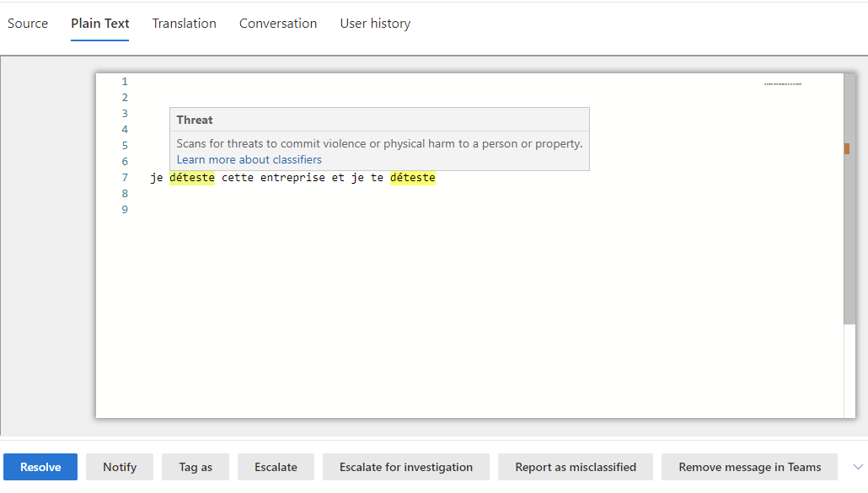Click the Resolve button
This screenshot has height=493, width=868.
pyautogui.click(x=40, y=467)
